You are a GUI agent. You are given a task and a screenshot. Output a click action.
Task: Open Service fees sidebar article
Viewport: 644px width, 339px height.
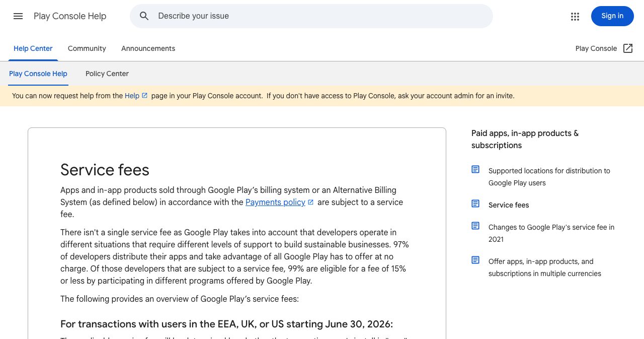[x=509, y=205]
